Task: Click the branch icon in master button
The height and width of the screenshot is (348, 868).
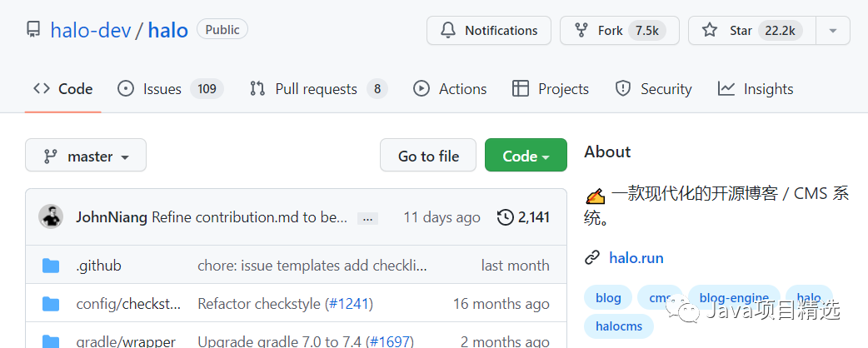Action: [50, 157]
